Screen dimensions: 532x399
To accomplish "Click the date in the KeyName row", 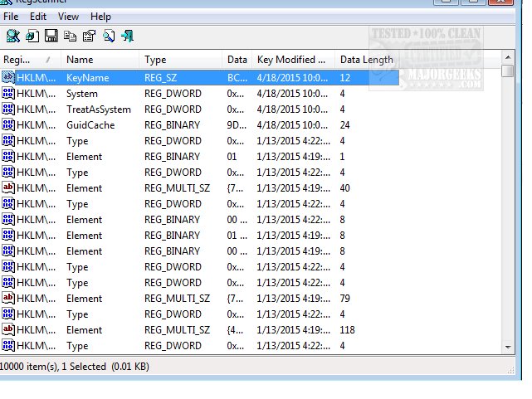I will (292, 78).
